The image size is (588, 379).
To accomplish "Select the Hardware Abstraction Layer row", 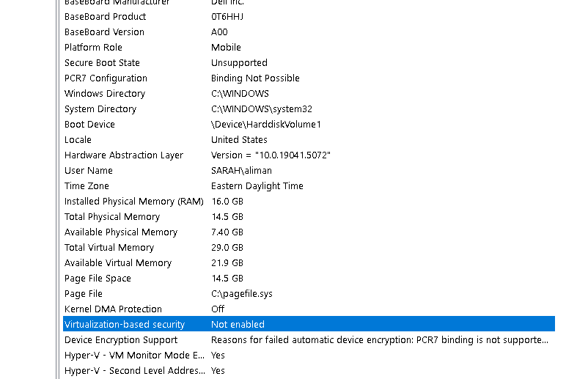I will (x=124, y=155).
